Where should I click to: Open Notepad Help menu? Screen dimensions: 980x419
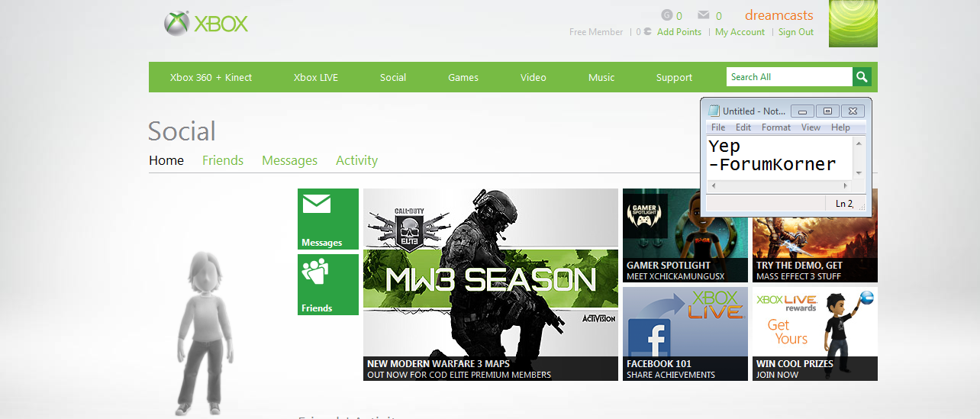pyautogui.click(x=840, y=127)
